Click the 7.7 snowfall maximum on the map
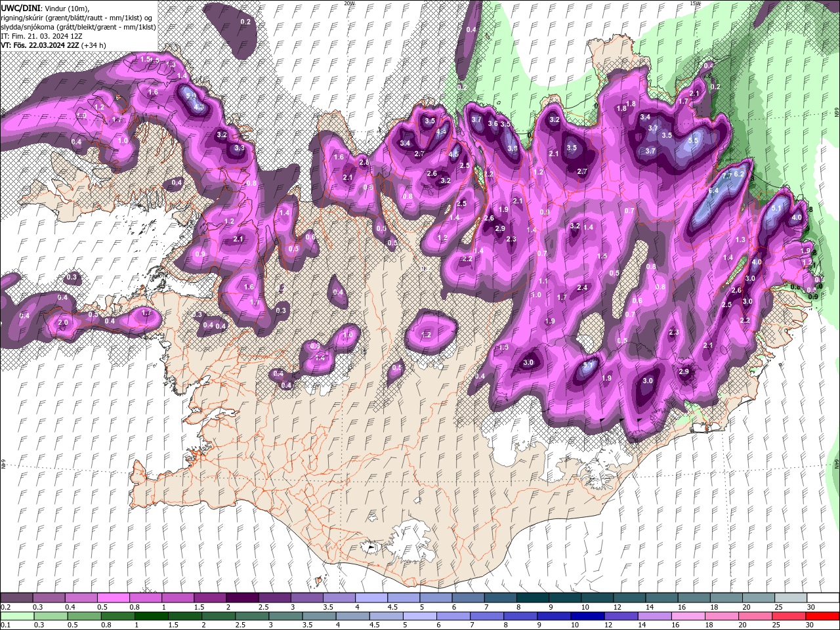 pos(727,176)
